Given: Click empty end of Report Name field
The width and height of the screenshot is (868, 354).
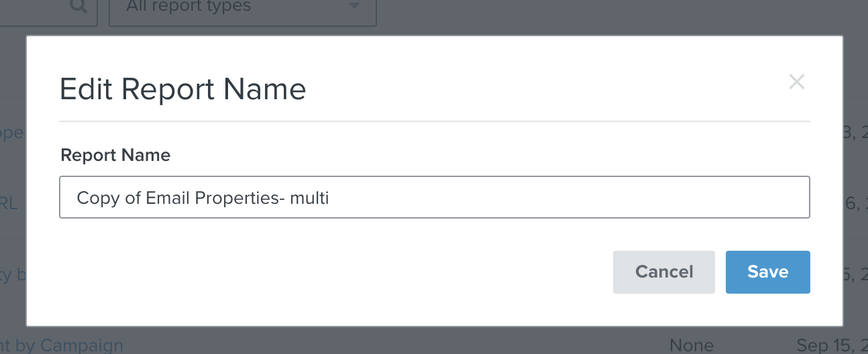Looking at the screenshot, I should 604,197.
